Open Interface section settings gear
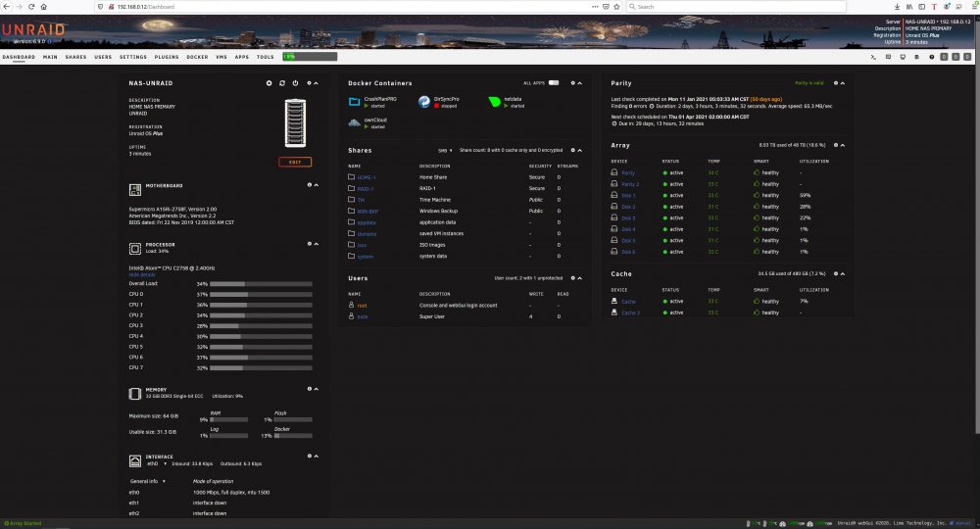The height and width of the screenshot is (529, 980). point(309,456)
